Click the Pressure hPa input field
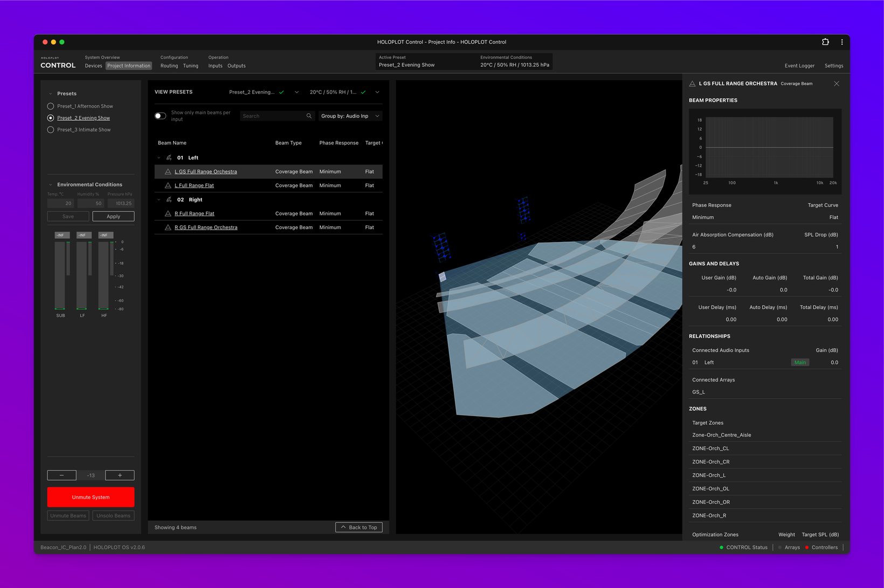884x588 pixels. click(121, 203)
